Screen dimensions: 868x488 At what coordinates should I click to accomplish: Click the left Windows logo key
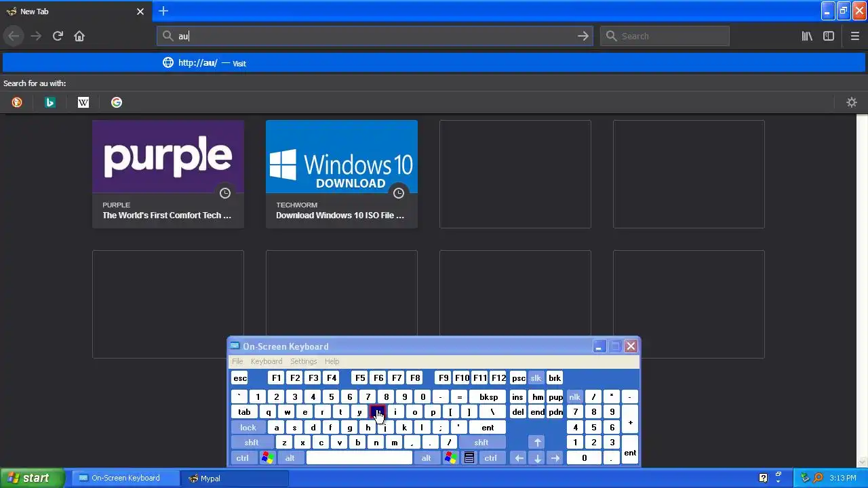267,458
